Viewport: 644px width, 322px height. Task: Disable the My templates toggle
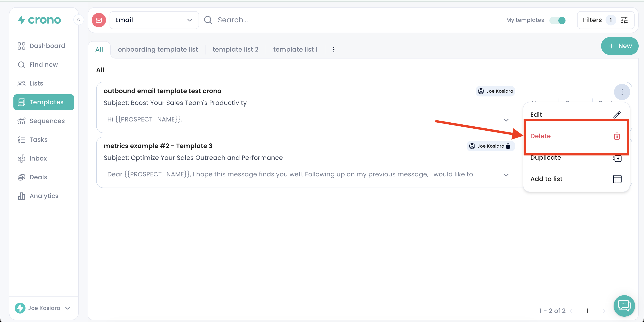pyautogui.click(x=557, y=20)
